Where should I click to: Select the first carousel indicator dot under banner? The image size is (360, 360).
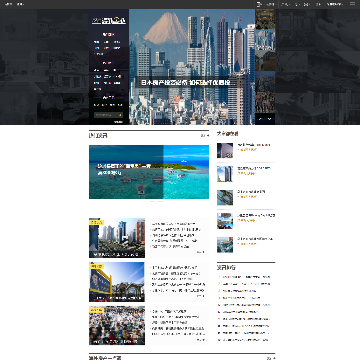[x=145, y=201]
